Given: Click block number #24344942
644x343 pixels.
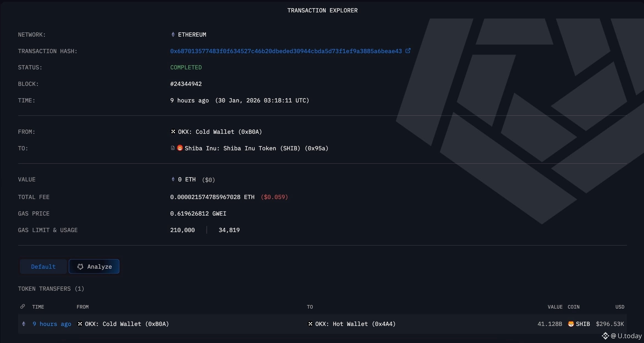Looking at the screenshot, I should [186, 84].
